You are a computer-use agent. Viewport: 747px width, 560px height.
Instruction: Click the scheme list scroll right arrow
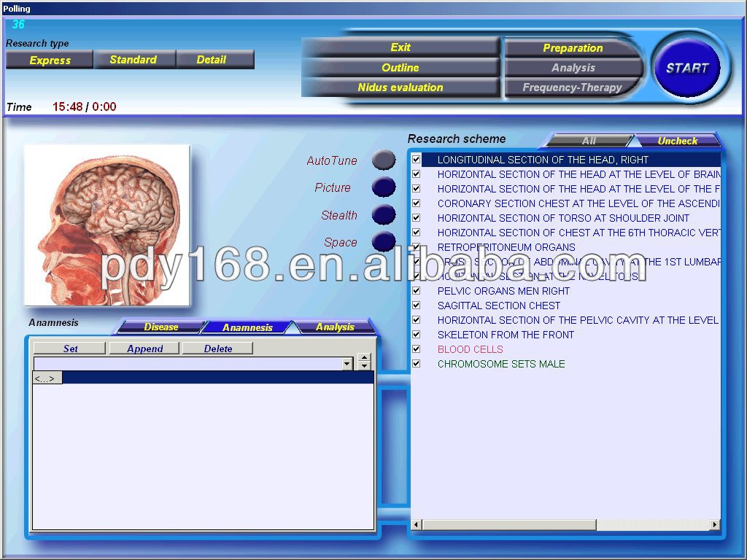click(x=715, y=525)
